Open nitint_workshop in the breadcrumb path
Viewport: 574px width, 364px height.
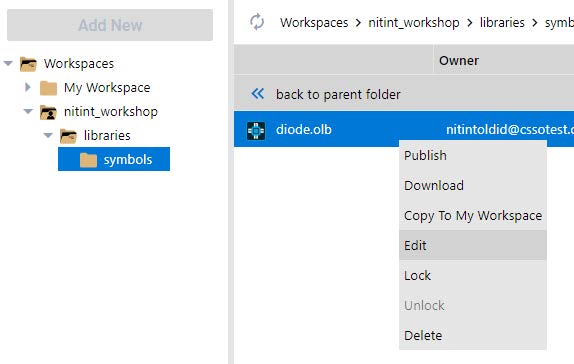tap(414, 23)
